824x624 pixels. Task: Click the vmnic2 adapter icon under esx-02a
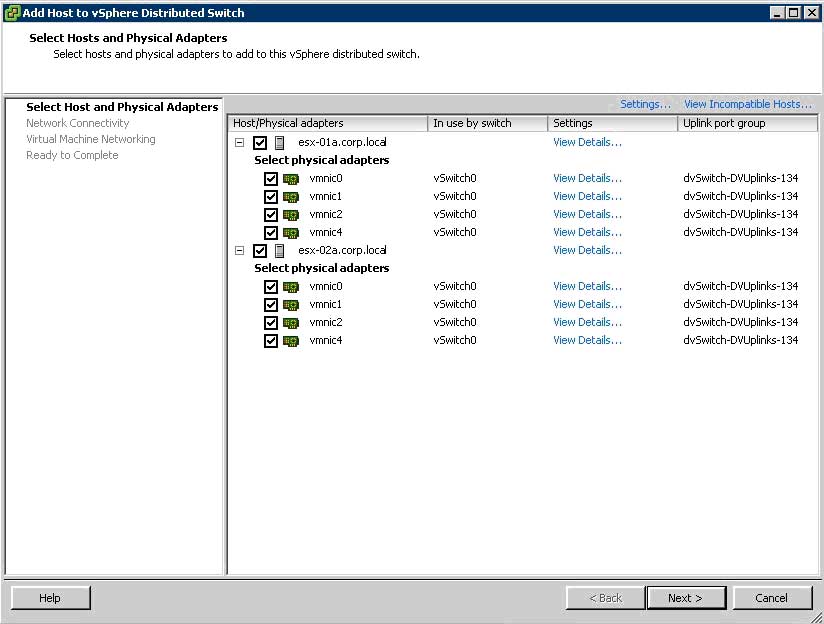[291, 323]
